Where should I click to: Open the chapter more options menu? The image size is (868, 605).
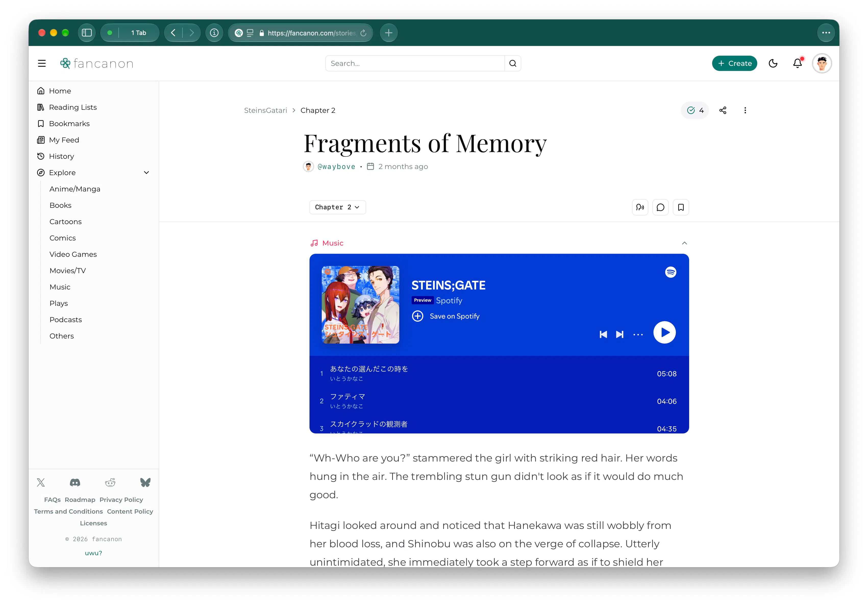click(x=745, y=111)
